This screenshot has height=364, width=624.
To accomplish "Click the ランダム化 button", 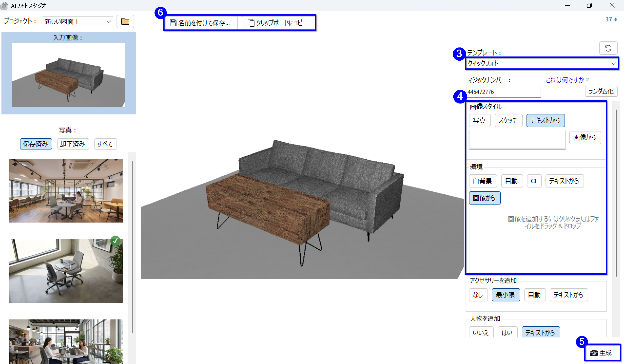I will pos(601,92).
